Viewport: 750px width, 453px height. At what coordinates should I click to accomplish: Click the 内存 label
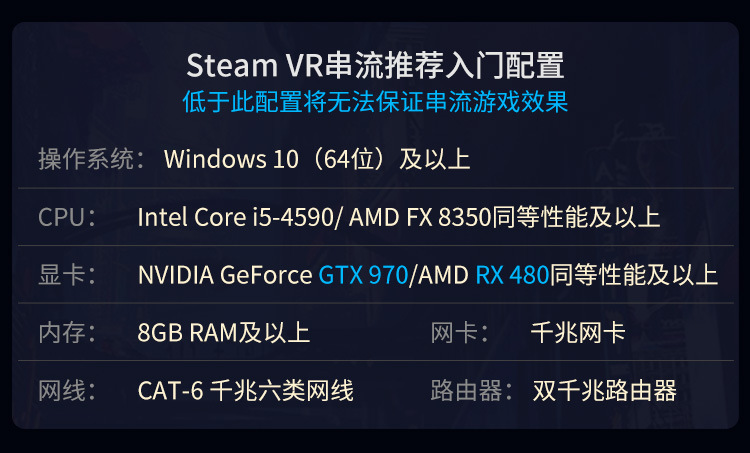(x=62, y=333)
